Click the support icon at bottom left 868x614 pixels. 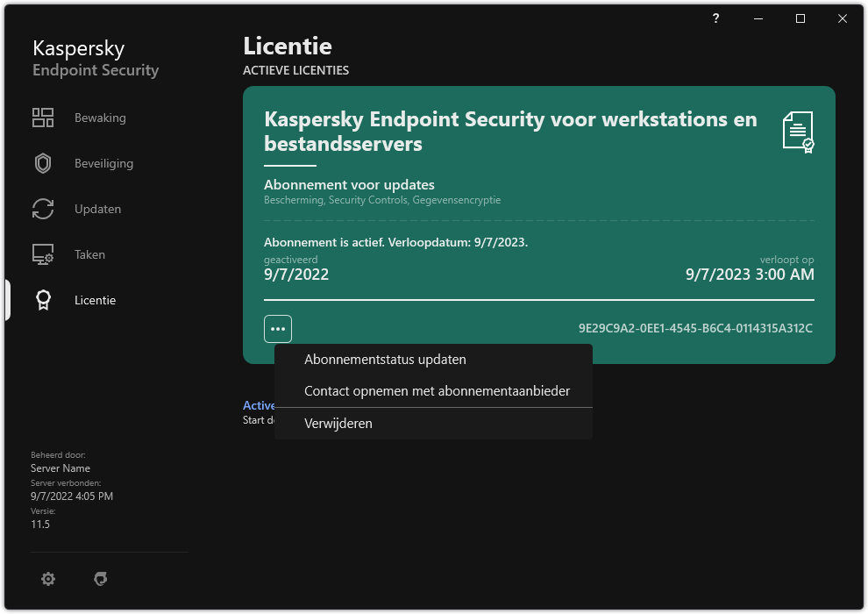pyautogui.click(x=101, y=579)
